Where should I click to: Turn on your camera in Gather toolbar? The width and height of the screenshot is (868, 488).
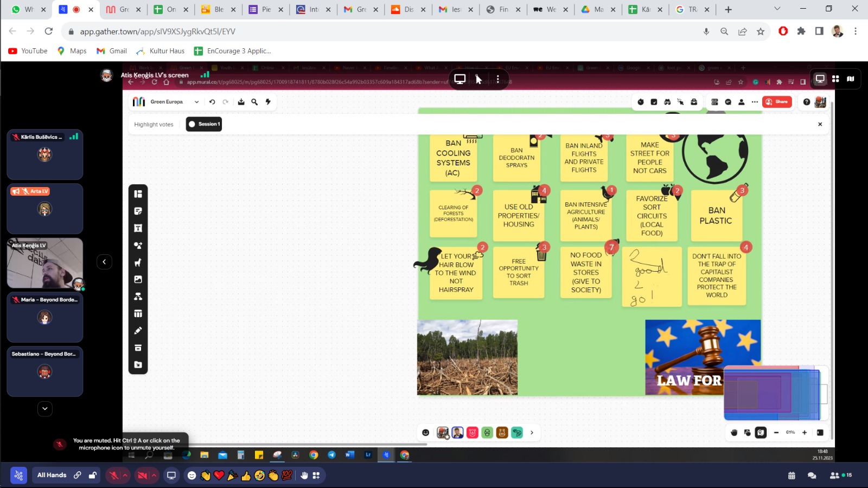143,476
